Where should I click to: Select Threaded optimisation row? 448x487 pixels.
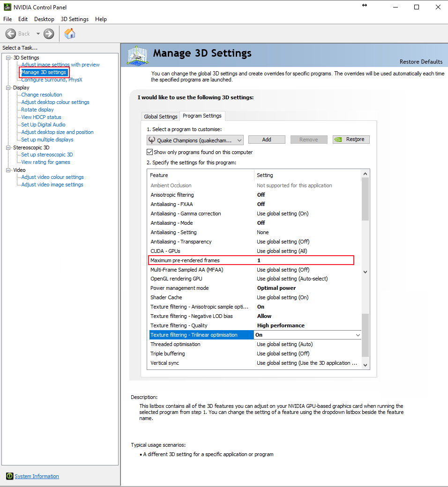coord(254,344)
